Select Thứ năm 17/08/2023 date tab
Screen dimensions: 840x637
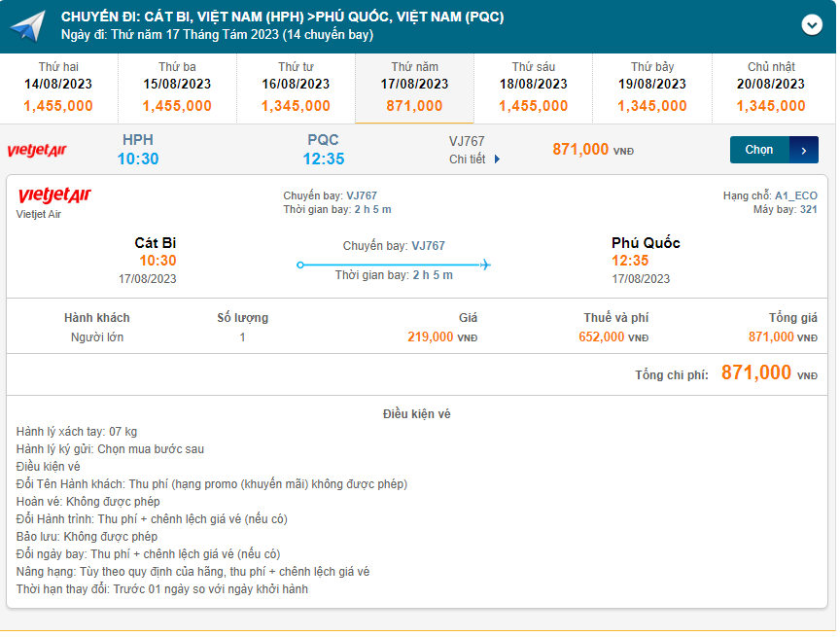pos(414,88)
